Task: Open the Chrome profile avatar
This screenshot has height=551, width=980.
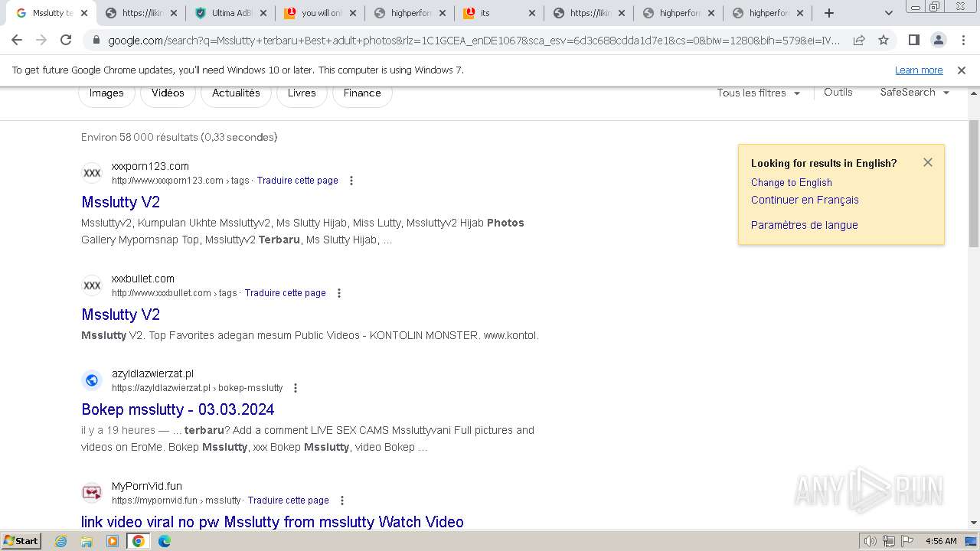Action: (x=938, y=40)
